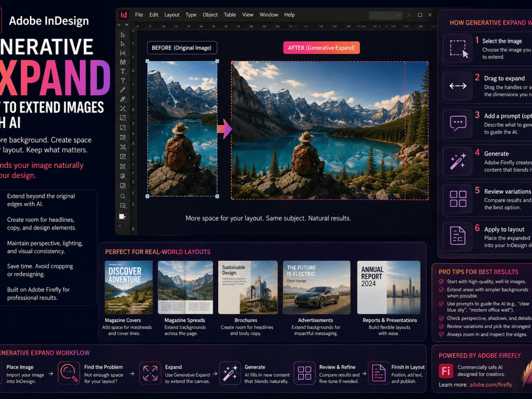Click the Apply to layout document icon
532x399 pixels.
(x=458, y=236)
